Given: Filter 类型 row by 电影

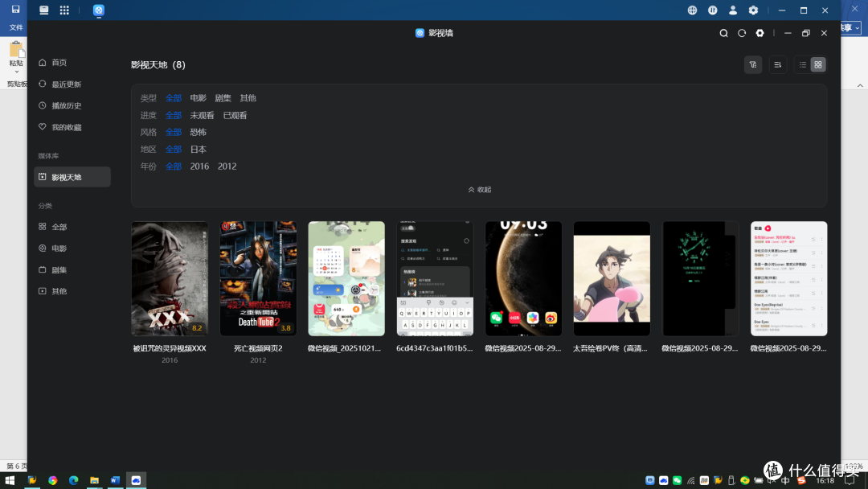Looking at the screenshot, I should coord(199,98).
